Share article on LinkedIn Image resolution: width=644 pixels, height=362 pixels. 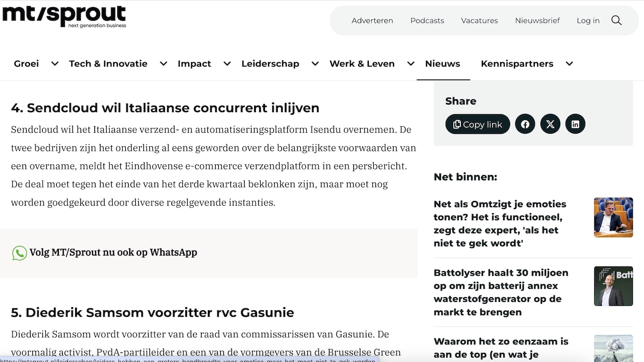[x=576, y=124]
